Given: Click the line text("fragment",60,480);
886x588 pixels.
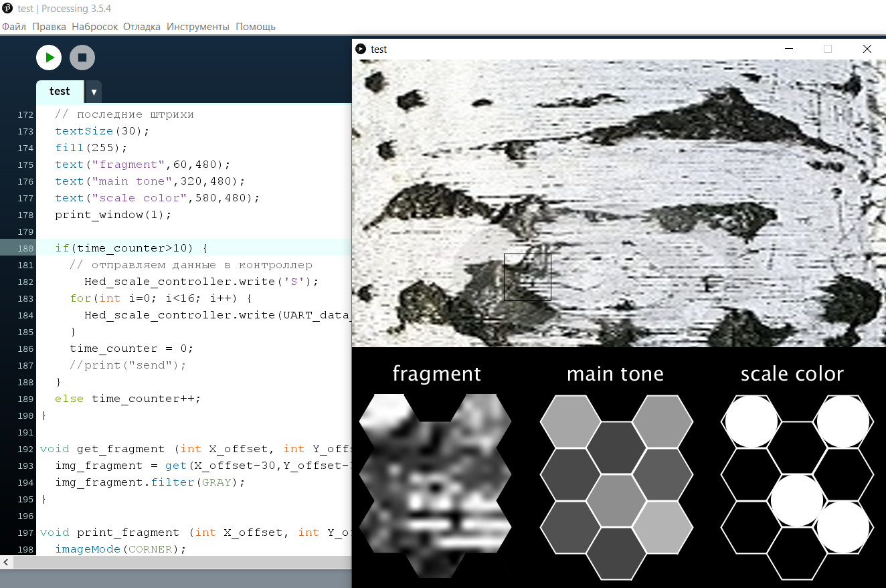Looking at the screenshot, I should click(143, 165).
